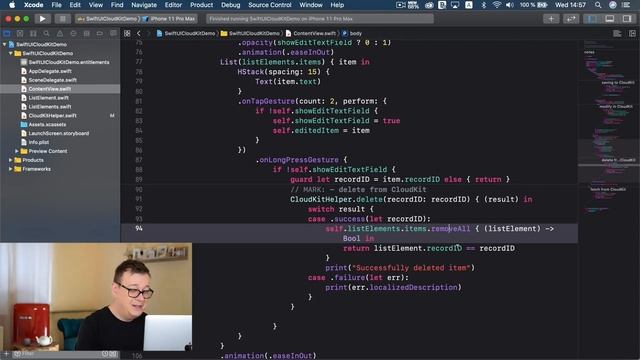Select CloudKitHelper.swift in navigator

point(52,116)
